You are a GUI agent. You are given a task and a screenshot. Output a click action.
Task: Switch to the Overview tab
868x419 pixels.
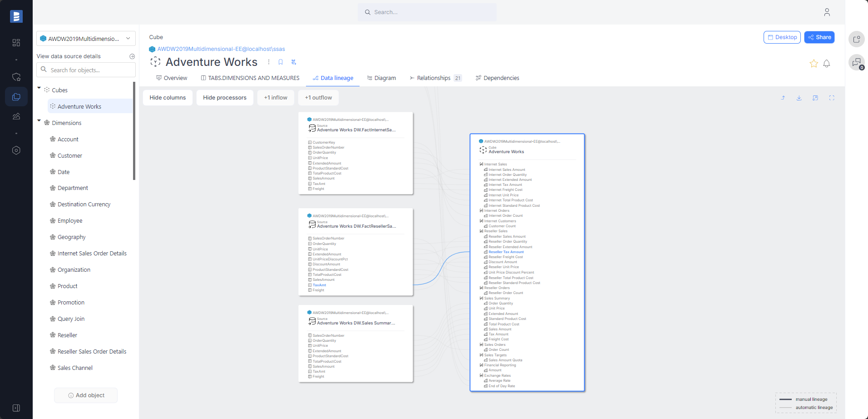[172, 78]
